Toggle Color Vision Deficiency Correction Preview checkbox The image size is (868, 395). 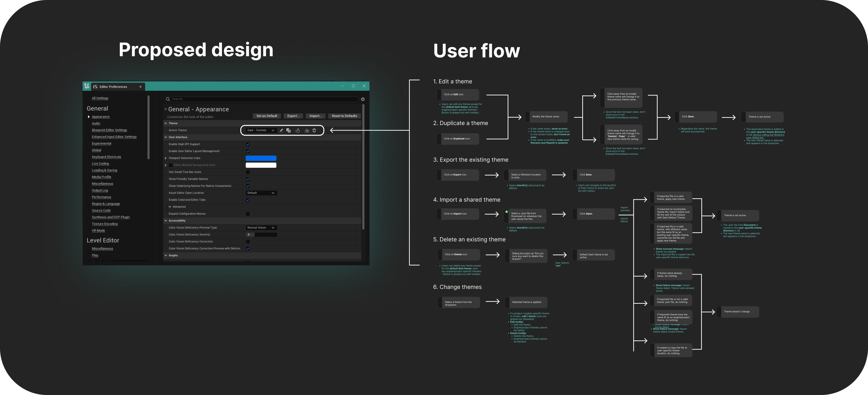tap(248, 248)
